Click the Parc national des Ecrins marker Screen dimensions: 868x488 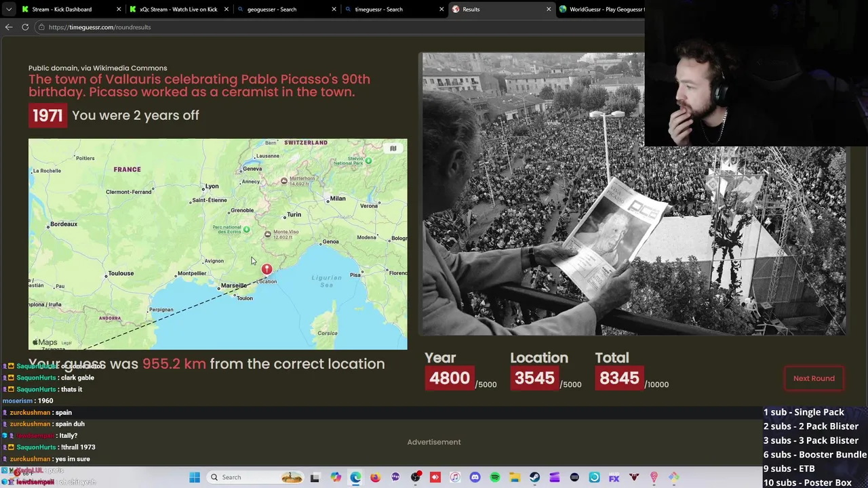coord(246,230)
